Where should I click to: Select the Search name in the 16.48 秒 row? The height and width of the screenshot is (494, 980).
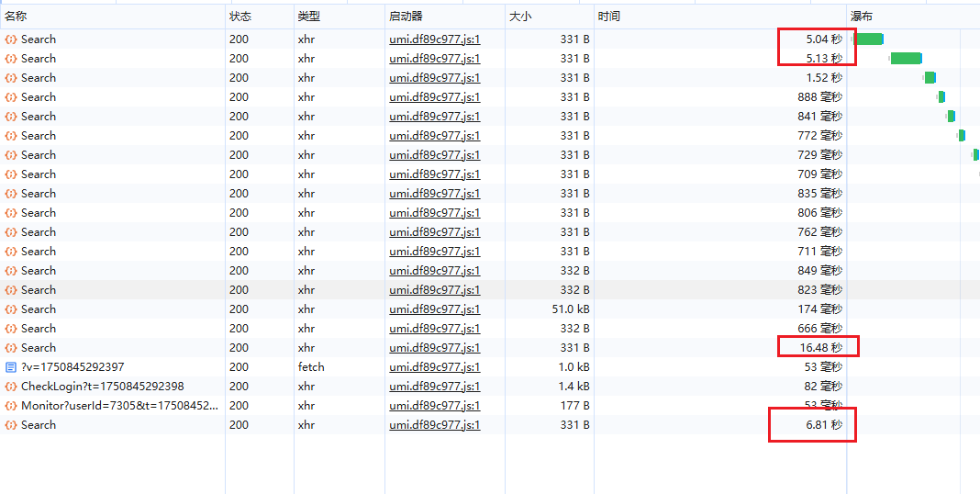[39, 348]
